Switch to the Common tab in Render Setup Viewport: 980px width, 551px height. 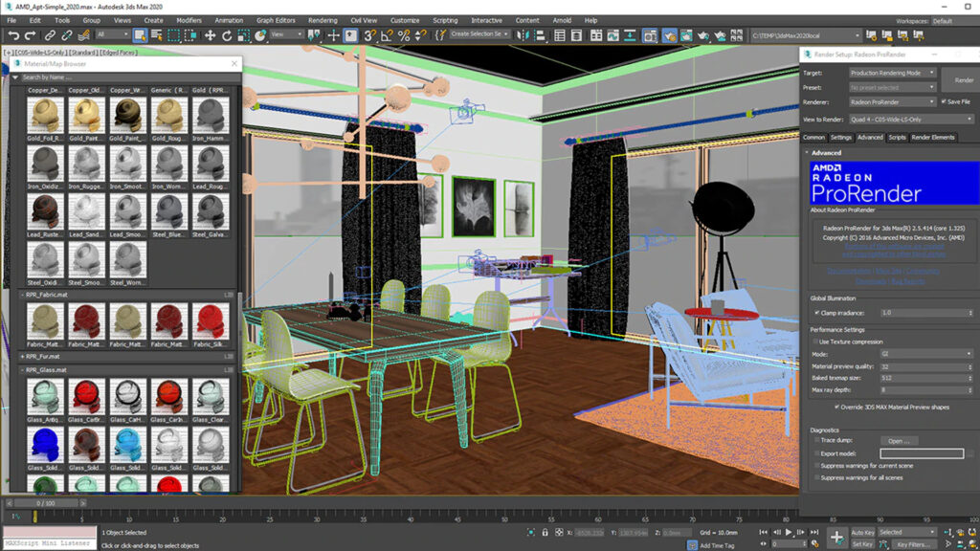813,138
